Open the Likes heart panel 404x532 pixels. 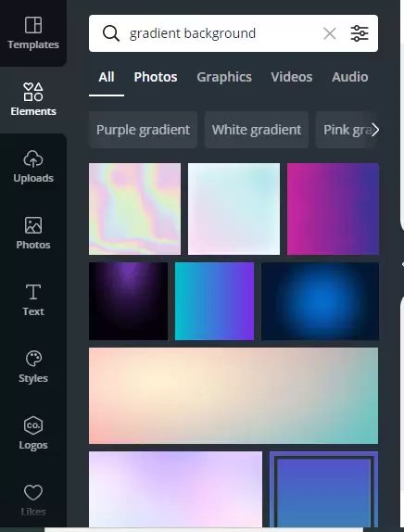(33, 500)
